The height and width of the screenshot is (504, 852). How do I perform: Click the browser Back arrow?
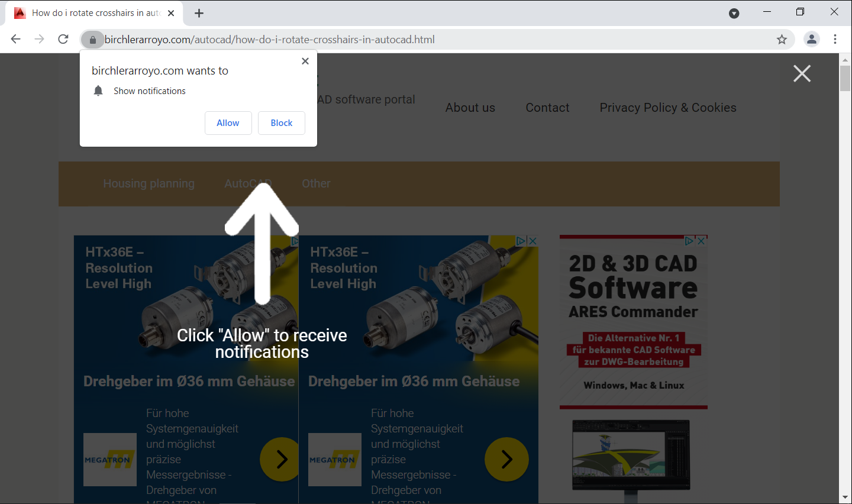[16, 39]
